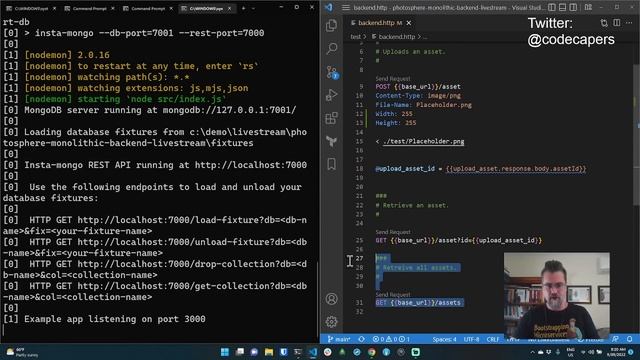
Task: Click the 'main*' git branch status item
Action: coord(339,339)
